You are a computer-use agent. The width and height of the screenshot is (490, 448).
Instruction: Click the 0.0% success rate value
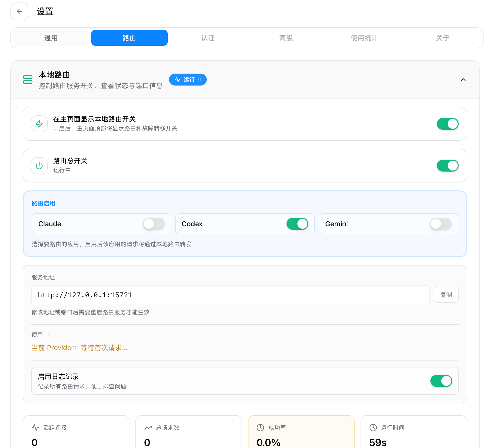click(x=269, y=443)
